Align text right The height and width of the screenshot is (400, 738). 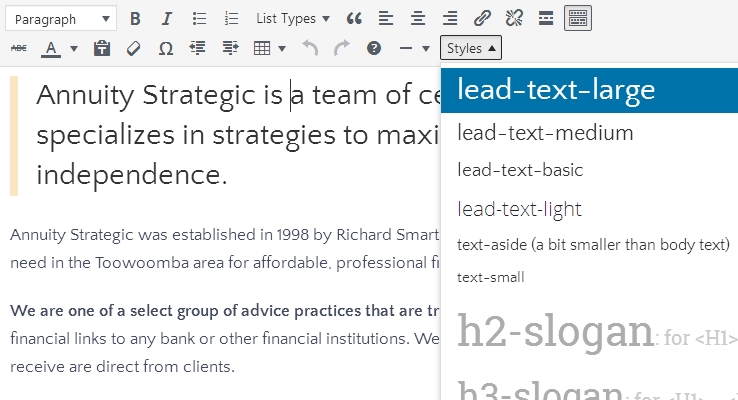450,19
